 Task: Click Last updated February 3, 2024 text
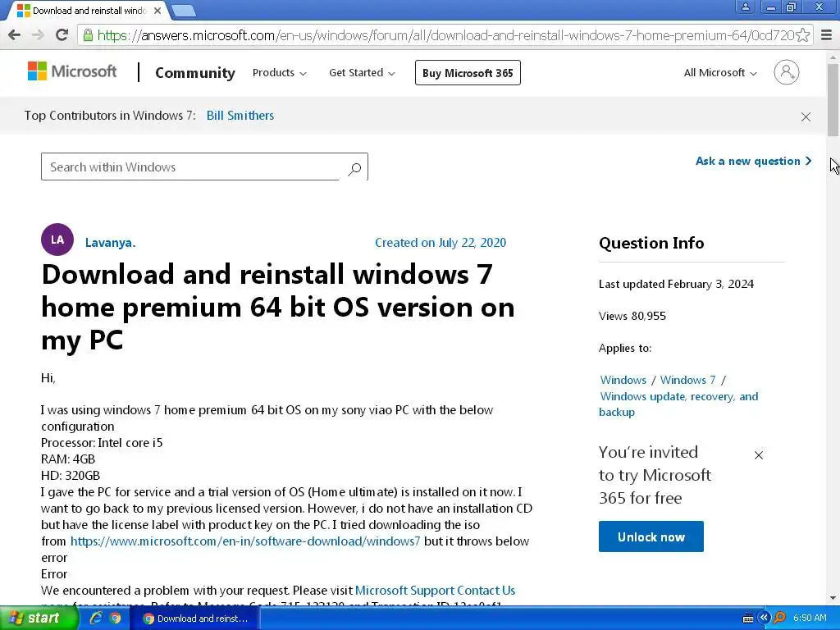tap(676, 284)
